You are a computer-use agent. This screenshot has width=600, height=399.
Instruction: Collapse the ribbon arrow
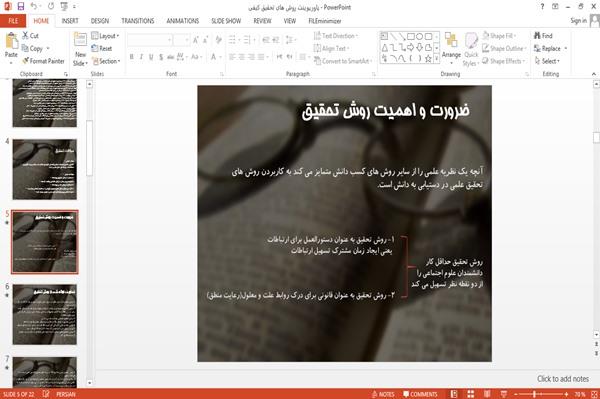click(593, 74)
